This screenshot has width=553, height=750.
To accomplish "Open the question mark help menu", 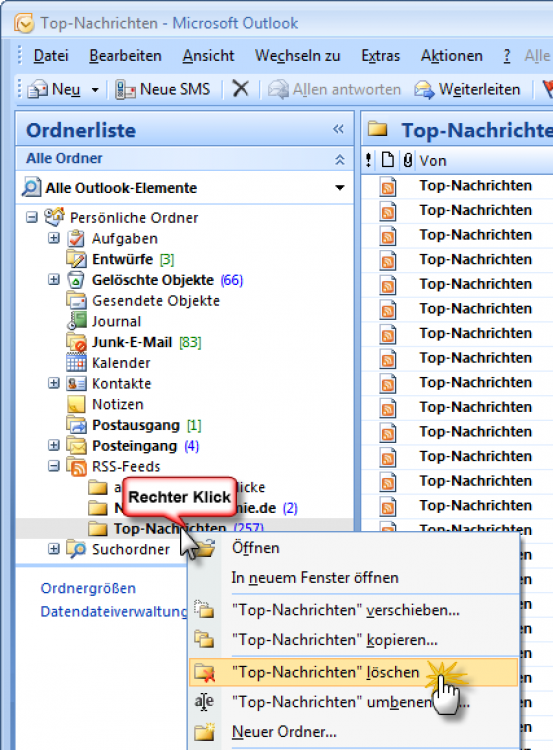I will pyautogui.click(x=507, y=56).
